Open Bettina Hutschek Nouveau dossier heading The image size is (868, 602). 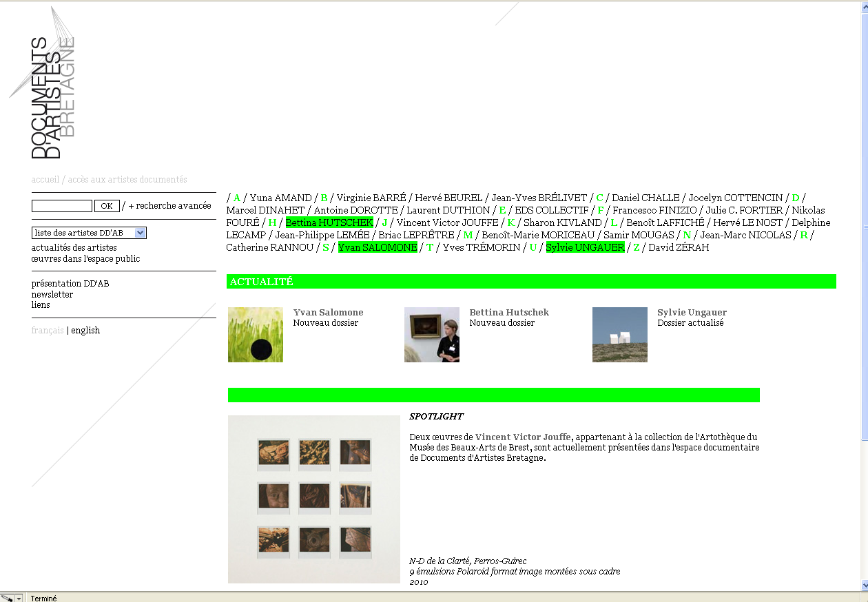tap(509, 312)
